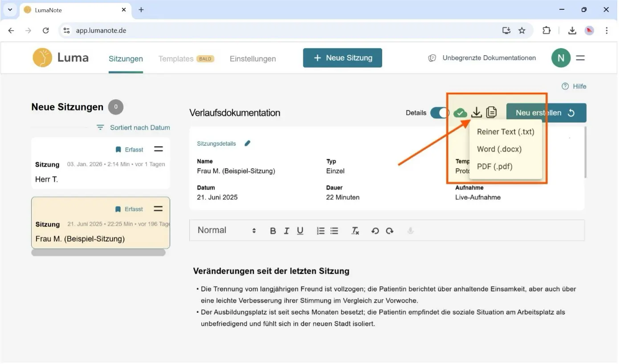619x364 pixels.
Task: Change sorting via Sortiert nach Datum
Action: coord(133,127)
